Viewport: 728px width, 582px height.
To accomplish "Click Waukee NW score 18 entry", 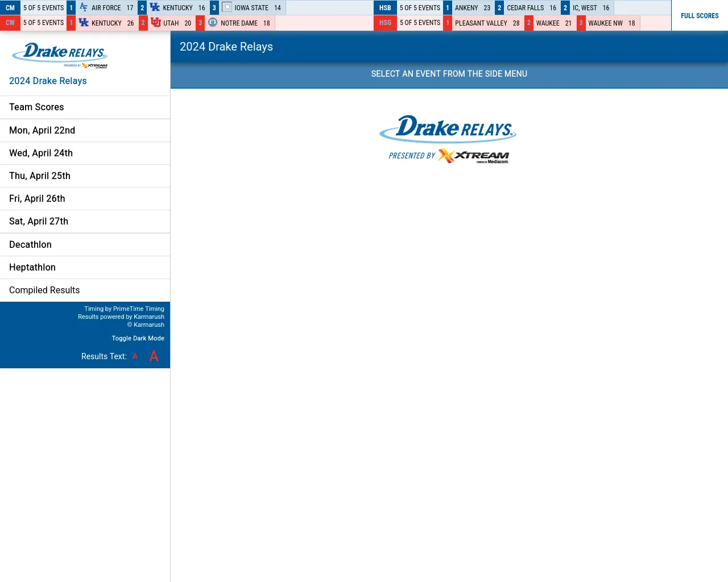I will [612, 23].
